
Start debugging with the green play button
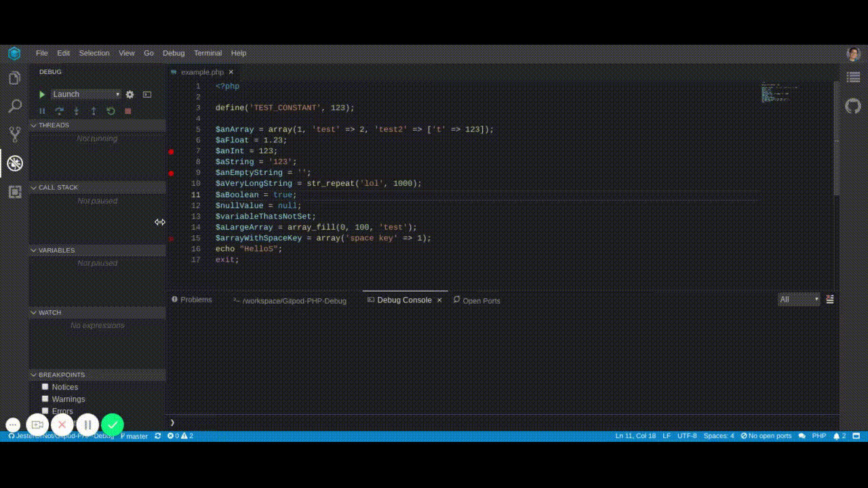[42, 94]
